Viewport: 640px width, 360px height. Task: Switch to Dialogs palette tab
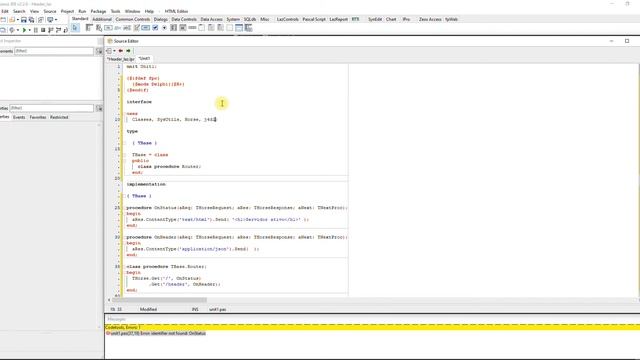160,19
